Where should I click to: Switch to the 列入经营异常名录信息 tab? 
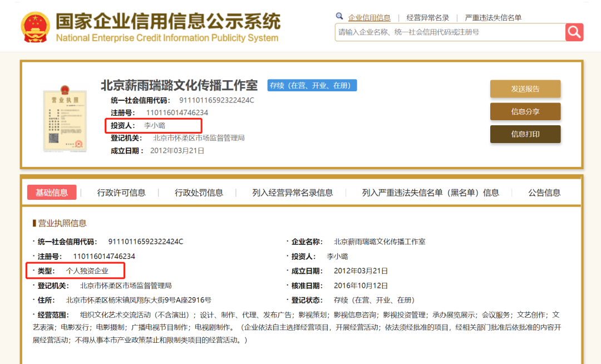(293, 193)
